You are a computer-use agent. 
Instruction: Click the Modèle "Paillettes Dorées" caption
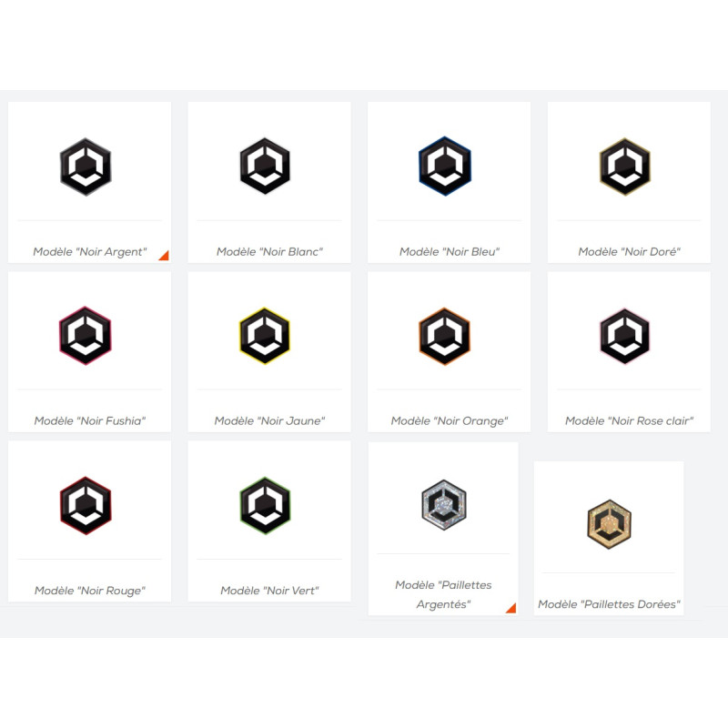[609, 604]
